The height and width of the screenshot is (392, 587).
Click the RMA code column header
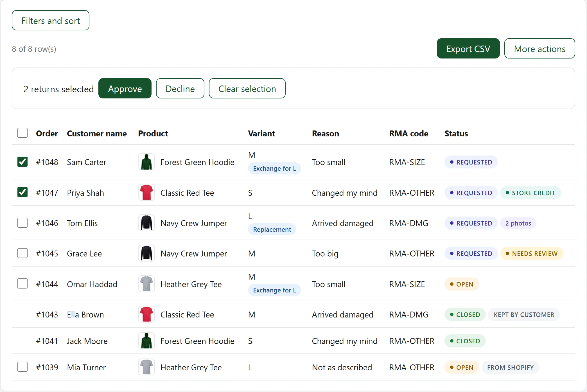pos(409,134)
